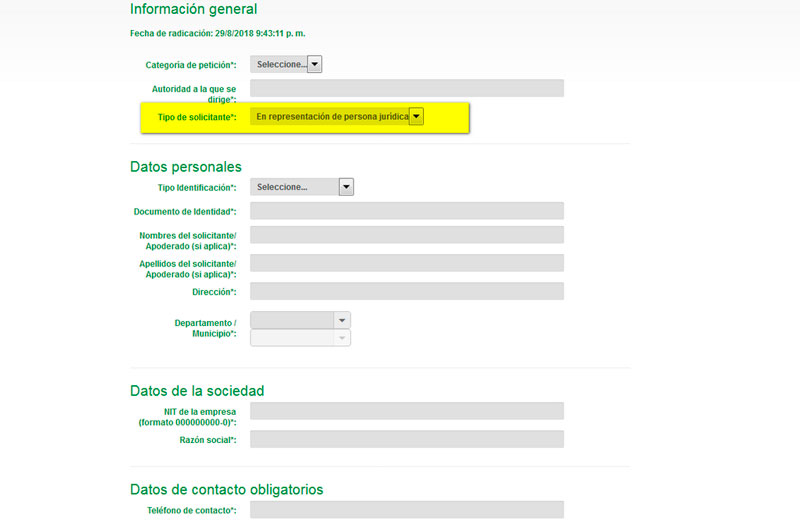The width and height of the screenshot is (800, 523).
Task: Click the Datos de la sociedad heading
Action: pyautogui.click(x=197, y=391)
